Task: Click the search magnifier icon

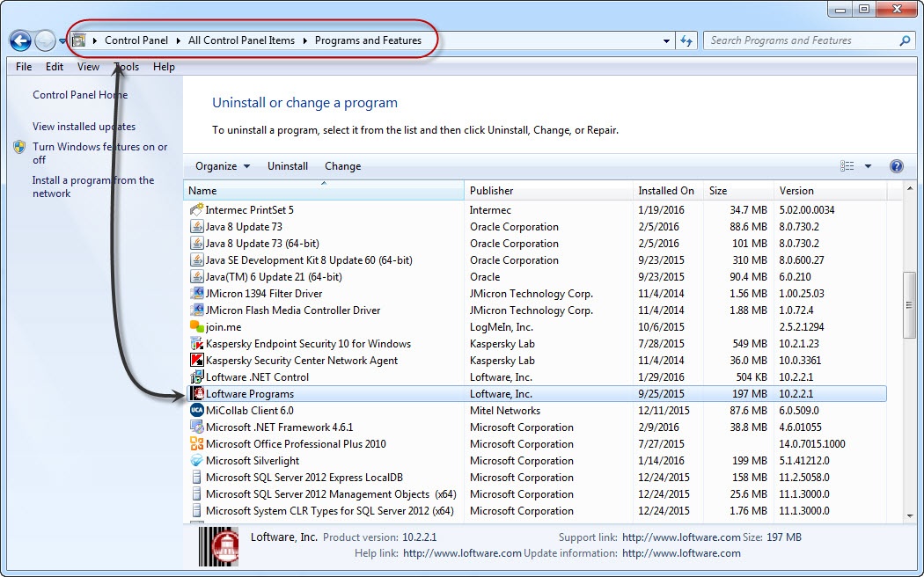Action: 905,40
